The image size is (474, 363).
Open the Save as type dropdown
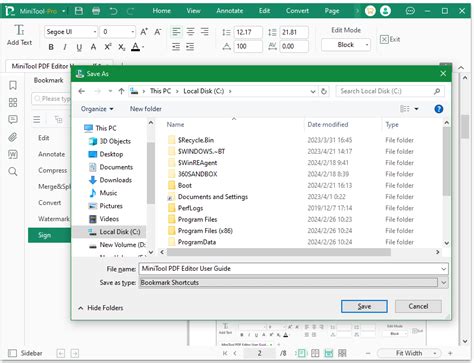[443, 283]
